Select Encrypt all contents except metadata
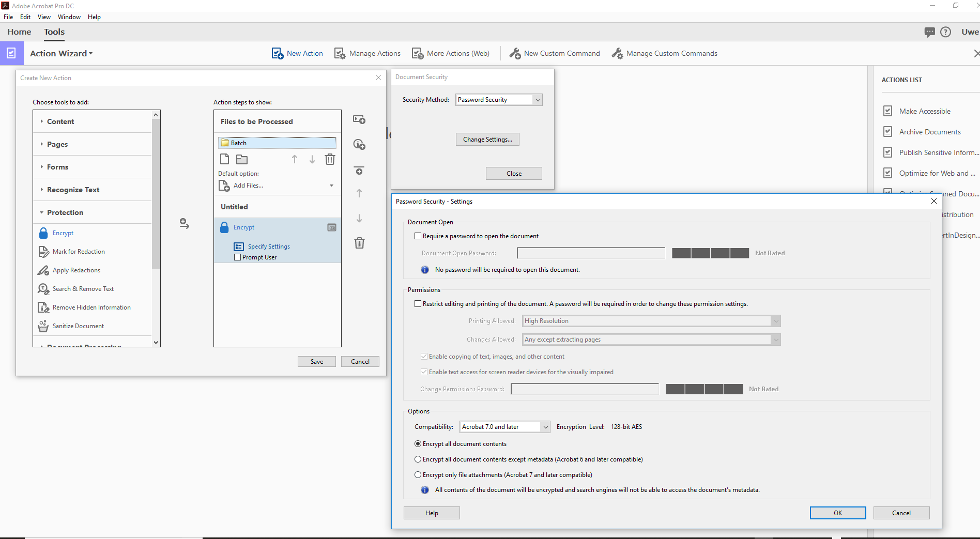Image resolution: width=980 pixels, height=539 pixels. point(418,459)
